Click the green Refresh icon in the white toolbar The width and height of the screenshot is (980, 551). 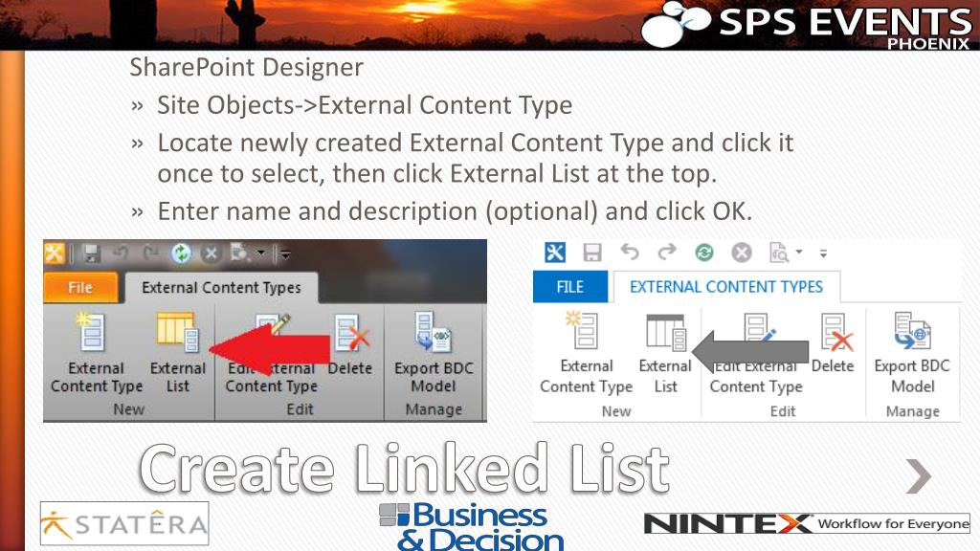coord(704,253)
